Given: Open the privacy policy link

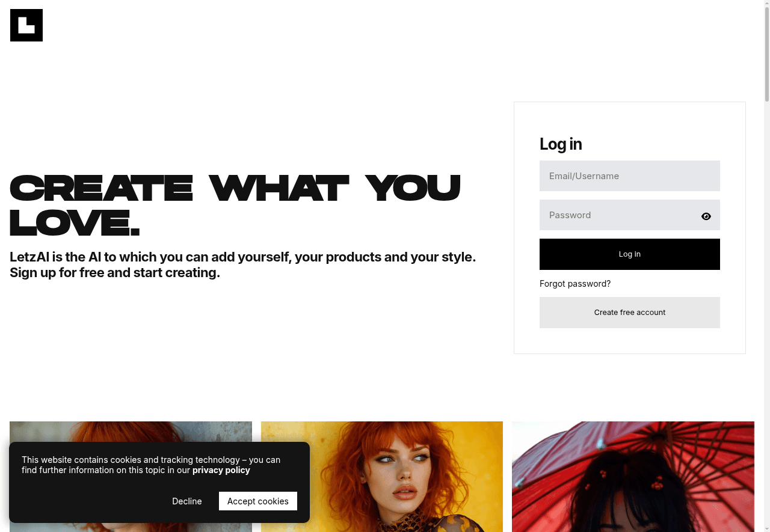Looking at the screenshot, I should (x=221, y=470).
